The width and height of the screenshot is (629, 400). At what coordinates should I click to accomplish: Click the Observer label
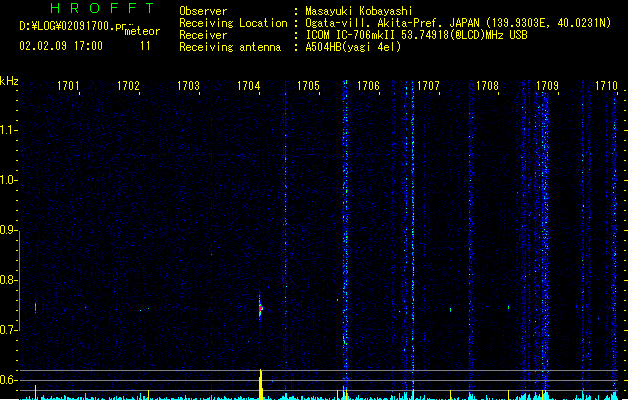203,11
